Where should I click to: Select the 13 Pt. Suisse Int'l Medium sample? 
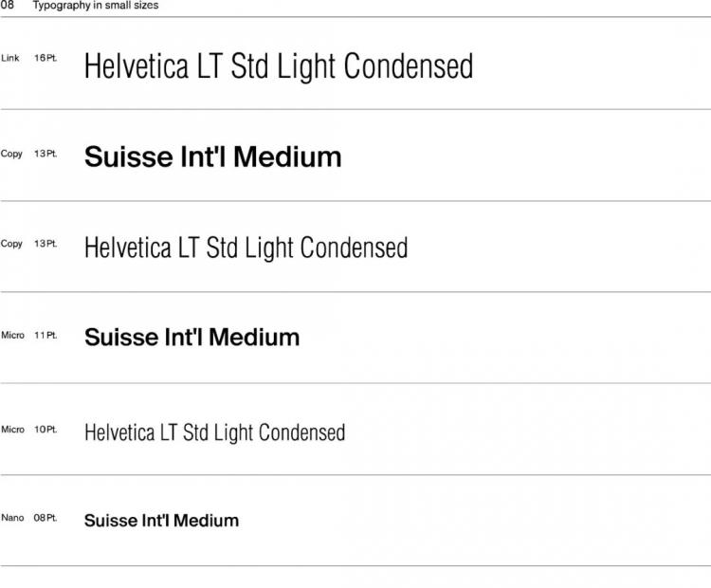pos(212,157)
